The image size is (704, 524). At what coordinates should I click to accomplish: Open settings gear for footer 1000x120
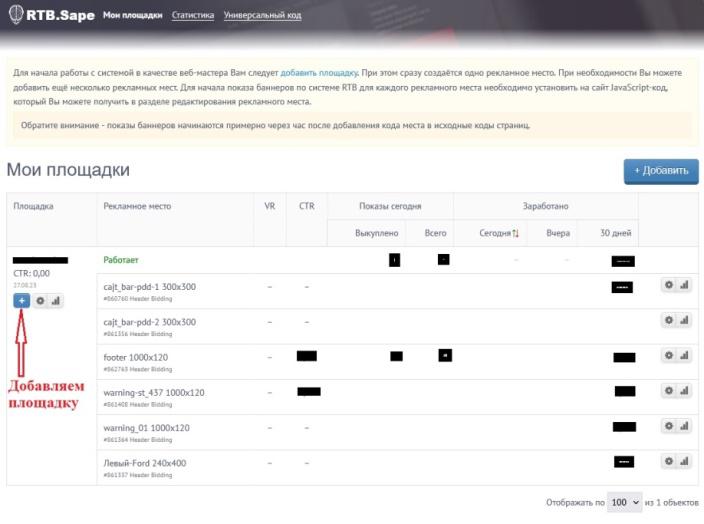[x=669, y=355]
